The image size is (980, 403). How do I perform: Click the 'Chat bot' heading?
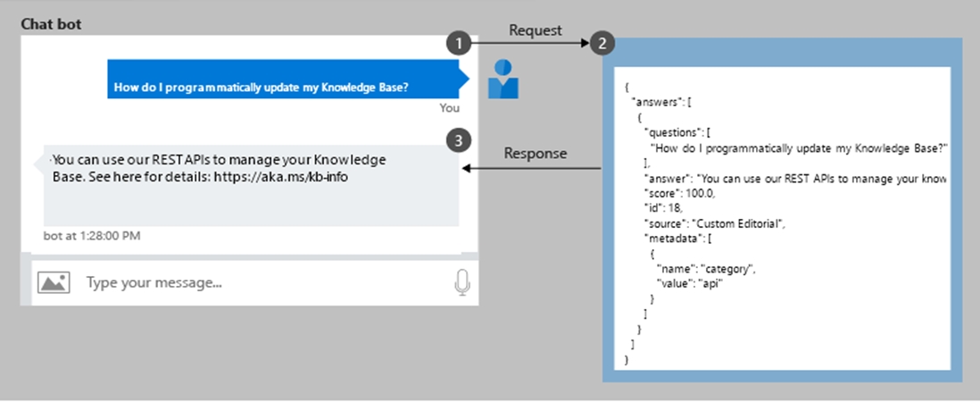point(51,24)
